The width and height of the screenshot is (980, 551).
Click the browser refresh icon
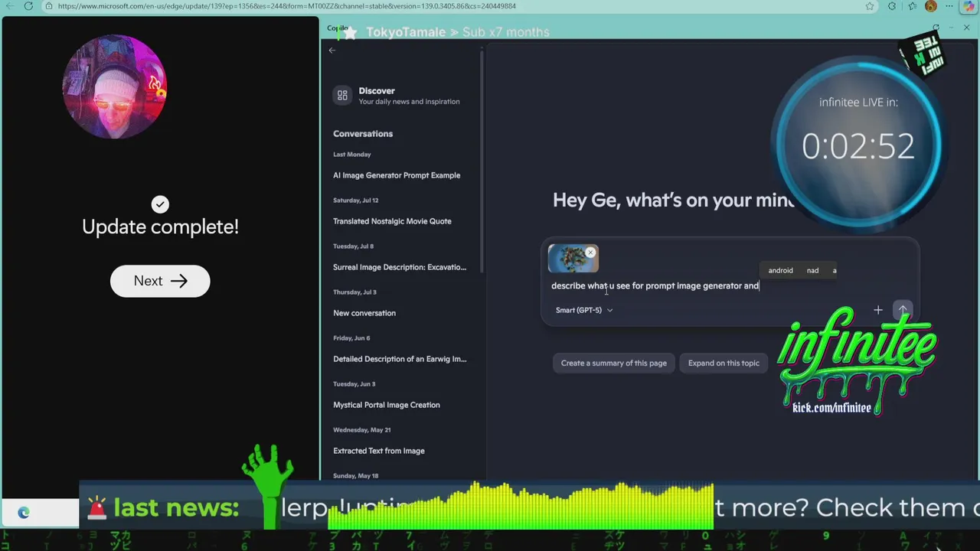point(28,6)
